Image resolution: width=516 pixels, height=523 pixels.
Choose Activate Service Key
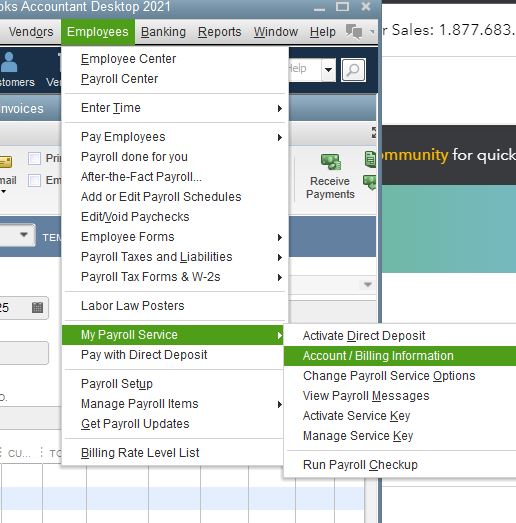400,416
